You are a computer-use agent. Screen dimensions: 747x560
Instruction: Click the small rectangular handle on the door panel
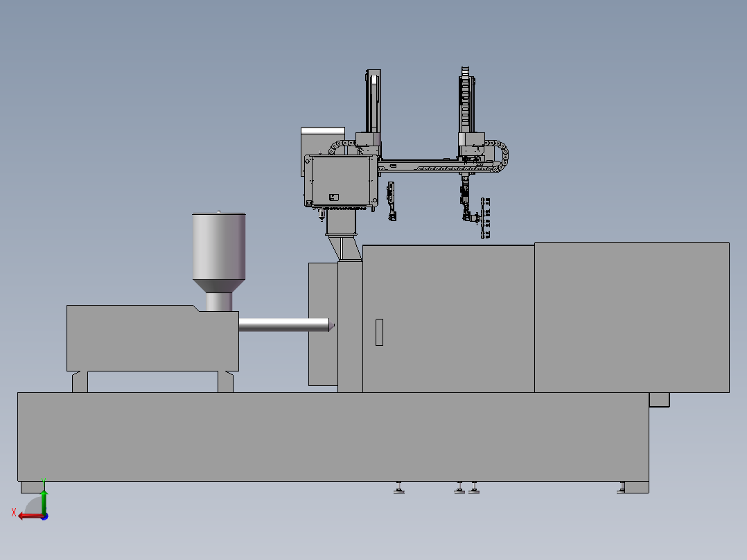coord(379,332)
